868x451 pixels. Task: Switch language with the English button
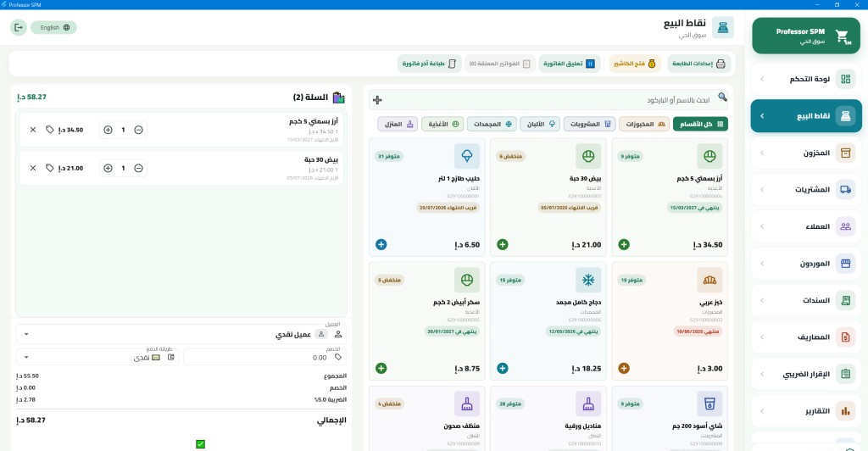(x=53, y=27)
